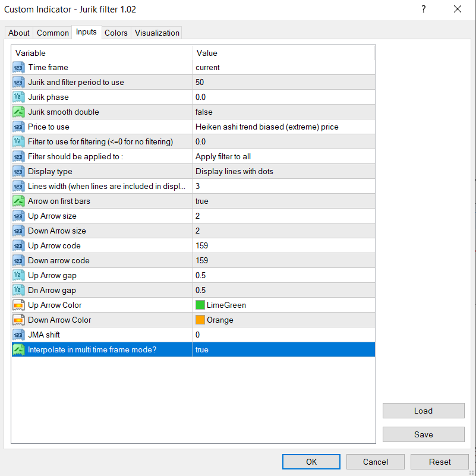Click the integer icon beside JMA shift
The height and width of the screenshot is (476, 476).
click(x=18, y=335)
